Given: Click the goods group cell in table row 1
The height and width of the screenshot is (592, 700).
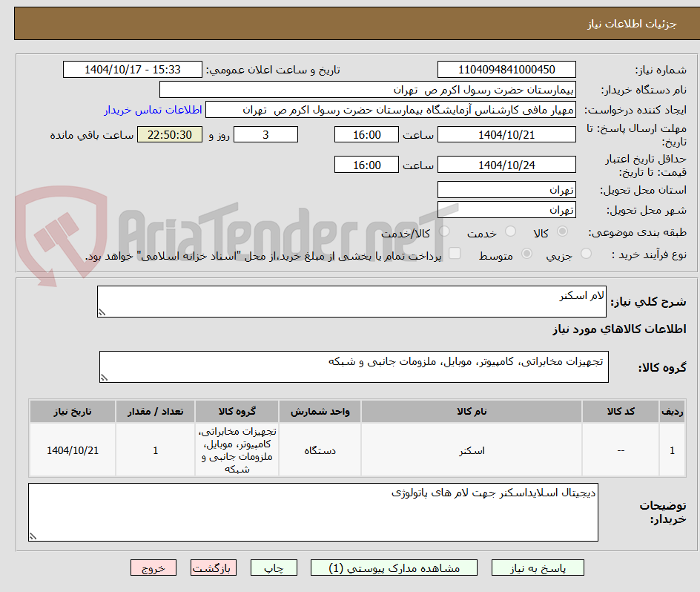Looking at the screenshot, I should coord(237,450).
